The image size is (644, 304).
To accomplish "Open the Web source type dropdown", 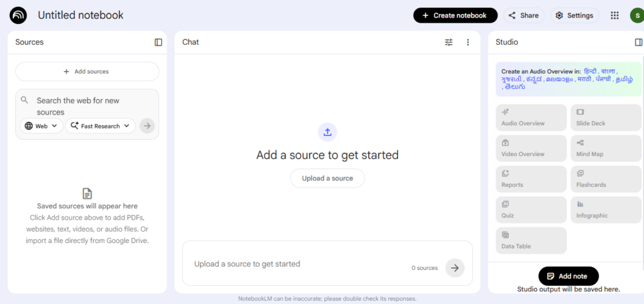I will 42,126.
